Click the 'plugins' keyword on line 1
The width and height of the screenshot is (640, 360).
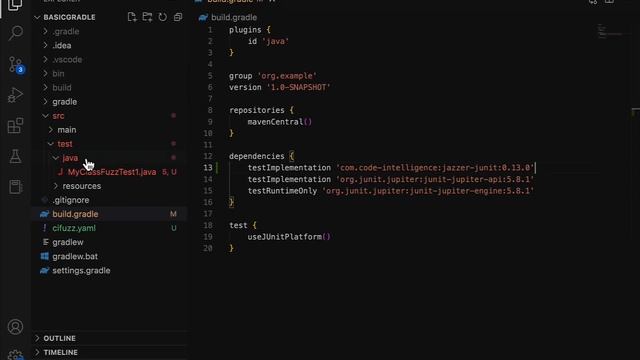pyautogui.click(x=245, y=30)
